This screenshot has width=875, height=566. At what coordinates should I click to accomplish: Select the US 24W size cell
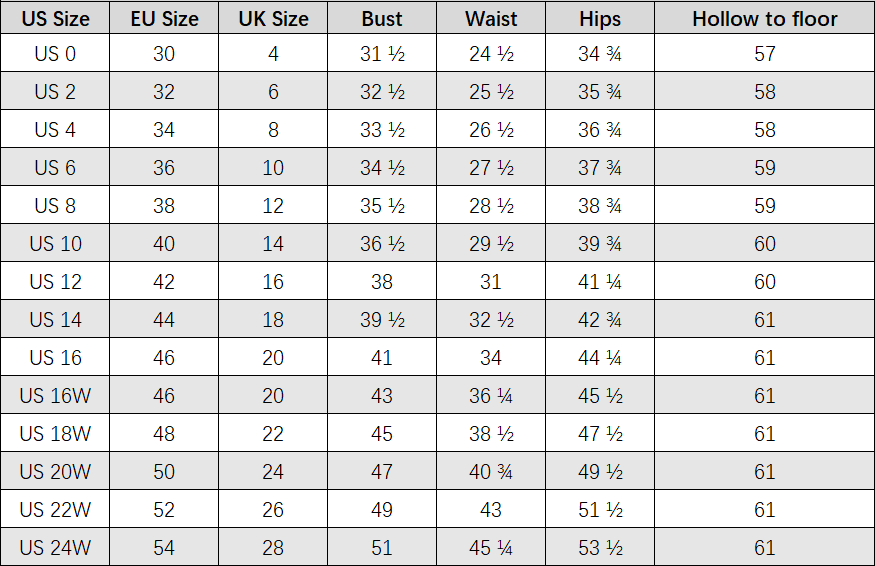[55, 548]
